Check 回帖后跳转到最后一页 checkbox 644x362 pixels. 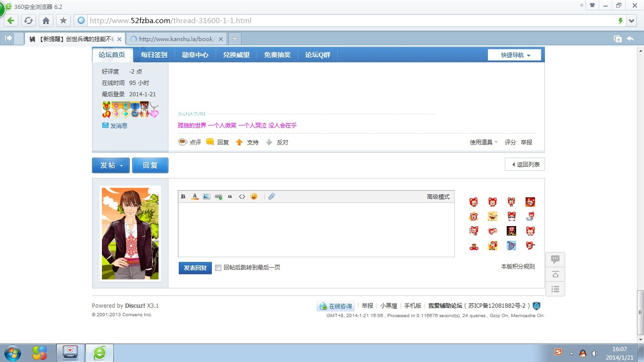pyautogui.click(x=218, y=268)
